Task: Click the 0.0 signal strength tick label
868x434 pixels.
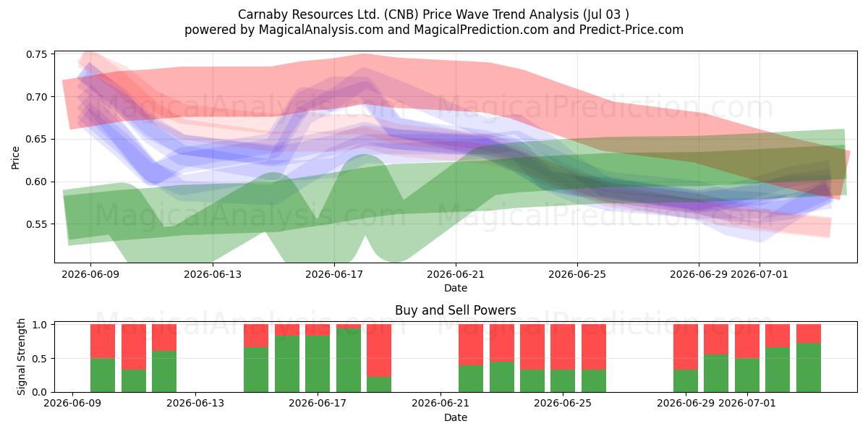Action: [40, 392]
